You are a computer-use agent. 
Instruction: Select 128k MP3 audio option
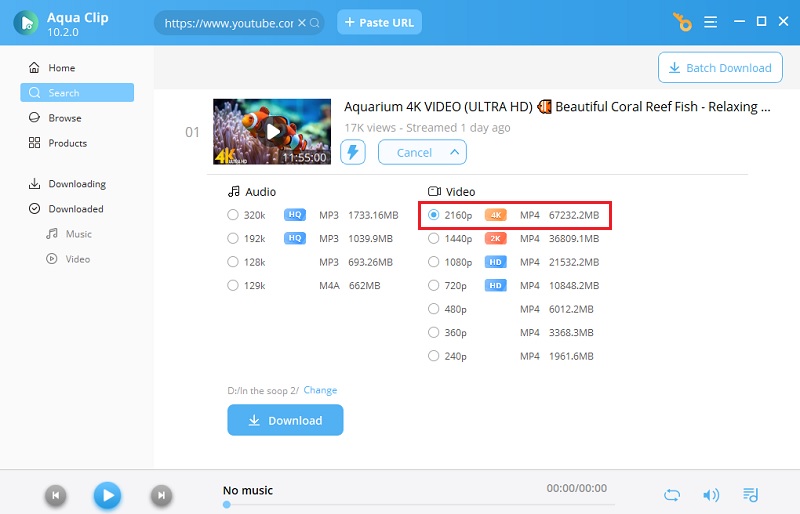[x=233, y=262]
